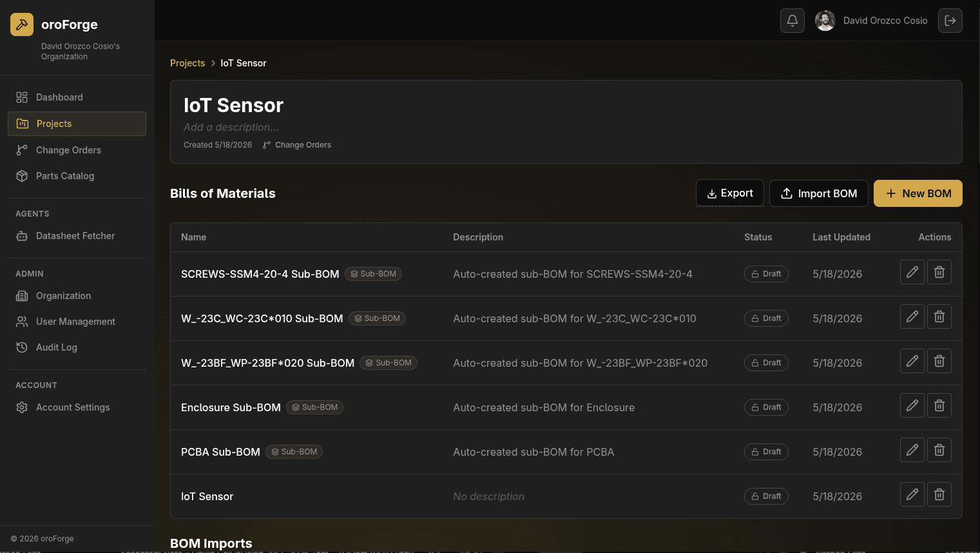The height and width of the screenshot is (553, 980).
Task: Click the Draft status on the IoT Sensor row
Action: pos(766,496)
